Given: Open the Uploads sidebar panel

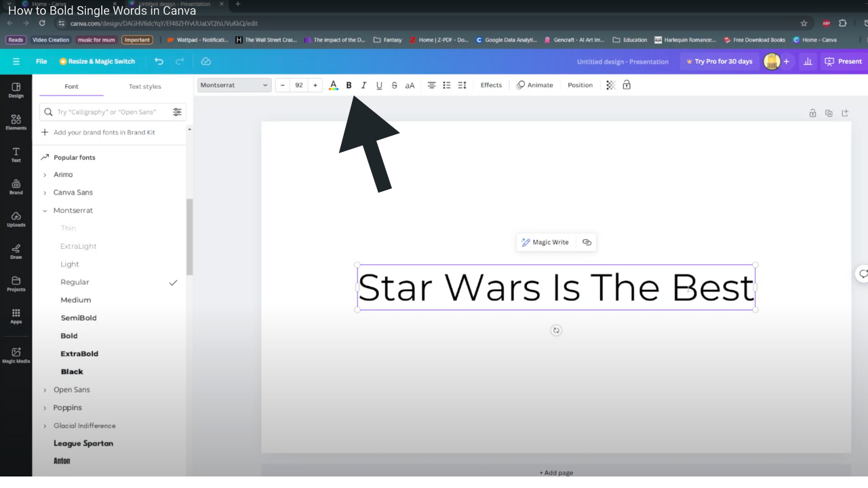Looking at the screenshot, I should (16, 219).
